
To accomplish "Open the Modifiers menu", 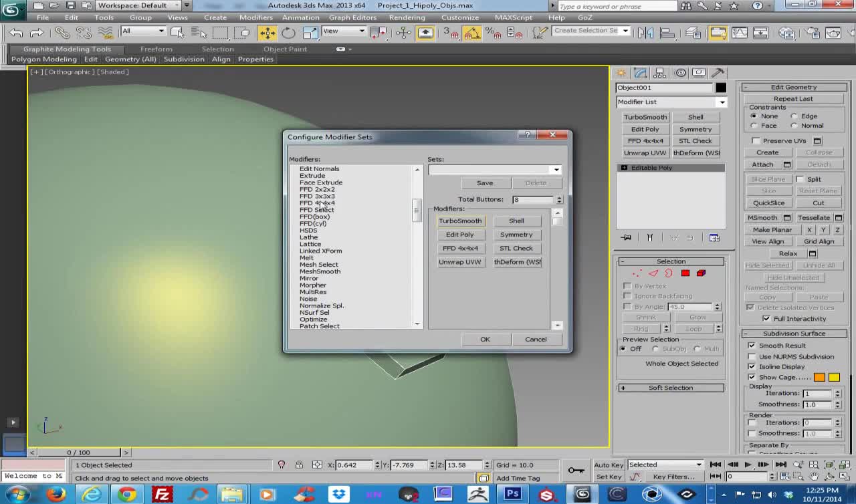I will pos(256,17).
